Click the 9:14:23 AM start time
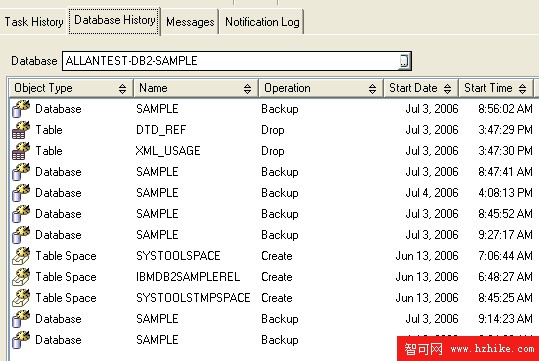539x361 pixels. [505, 319]
